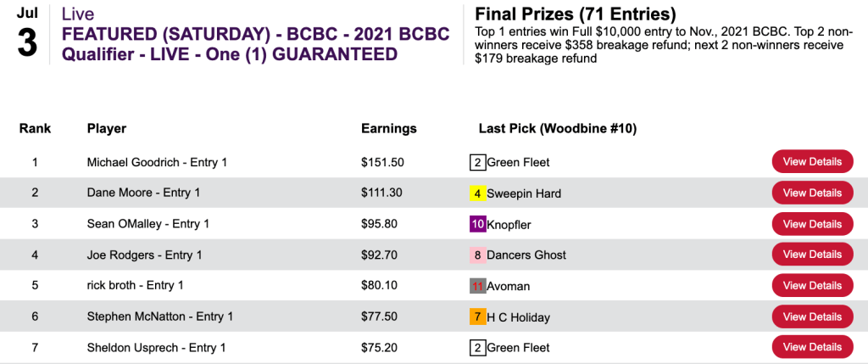Click the Last Pick (Woodbine #10) header
868x364 pixels.
[557, 129]
